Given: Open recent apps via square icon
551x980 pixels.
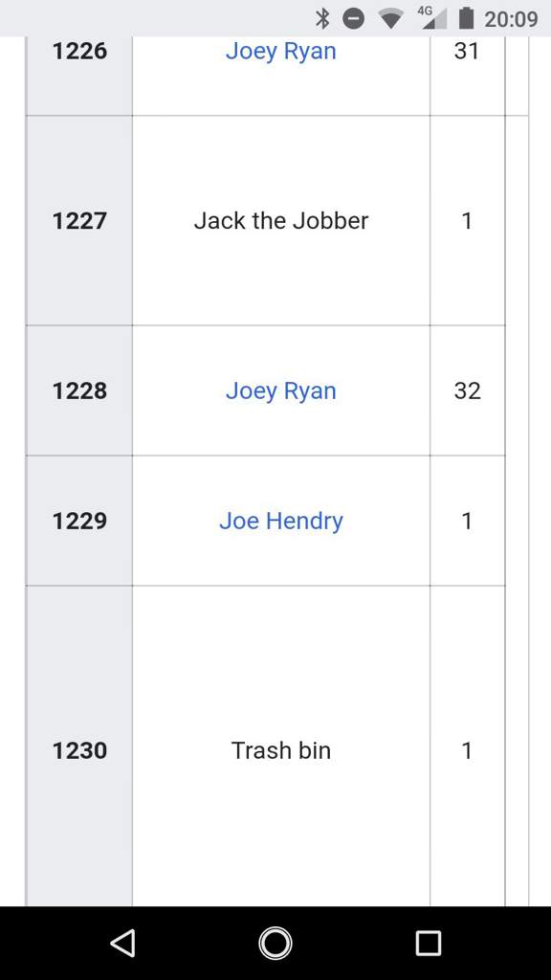Looking at the screenshot, I should point(429,943).
